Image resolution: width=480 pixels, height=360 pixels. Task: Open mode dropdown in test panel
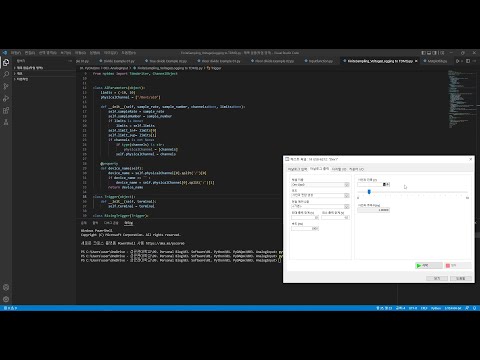click(347, 195)
